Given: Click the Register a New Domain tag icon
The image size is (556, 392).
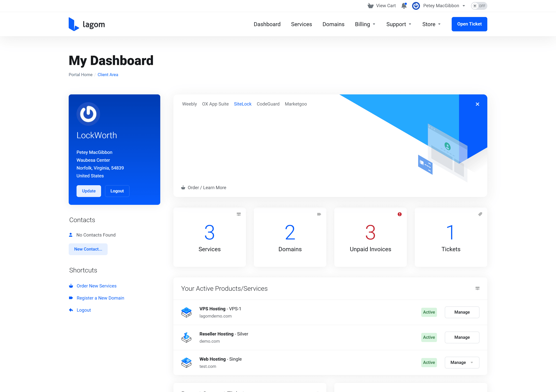Looking at the screenshot, I should pyautogui.click(x=71, y=298).
